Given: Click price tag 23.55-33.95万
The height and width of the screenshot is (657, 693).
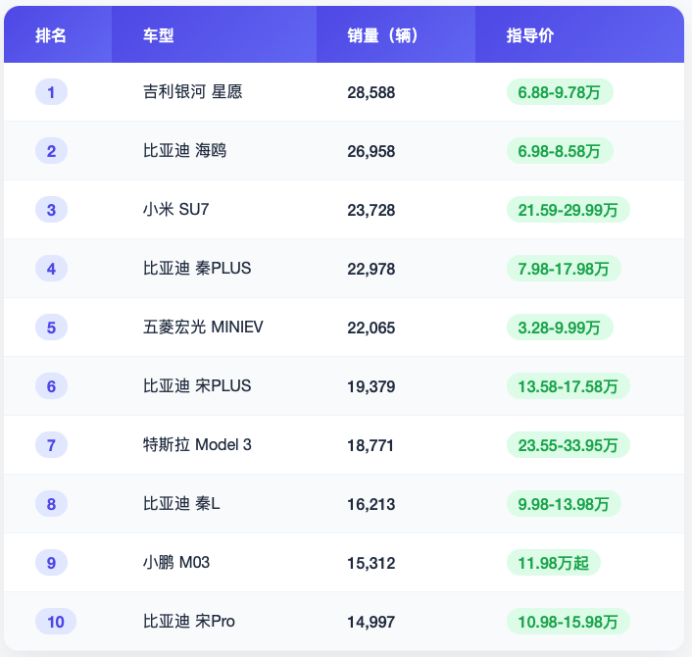Looking at the screenshot, I should coord(568,444).
